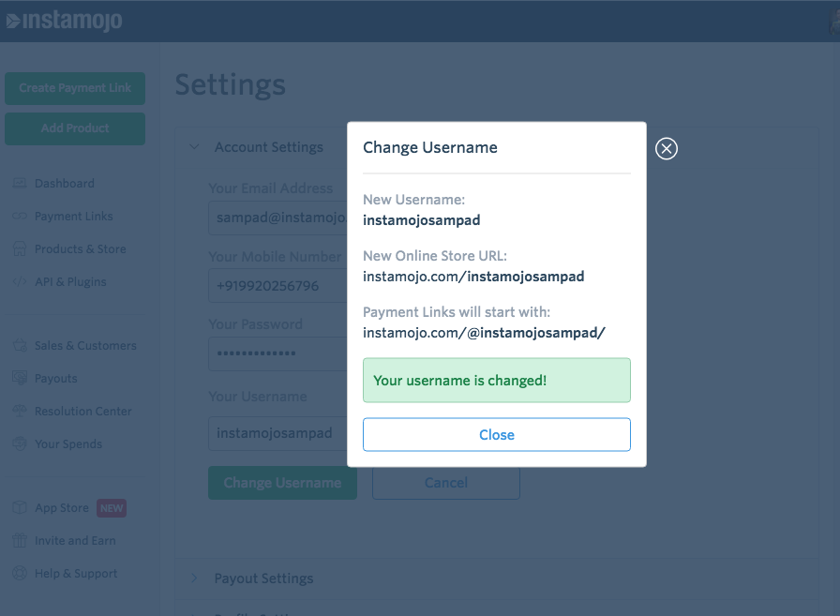The image size is (840, 616).
Task: Open Your Spends in the sidebar
Action: 68,444
